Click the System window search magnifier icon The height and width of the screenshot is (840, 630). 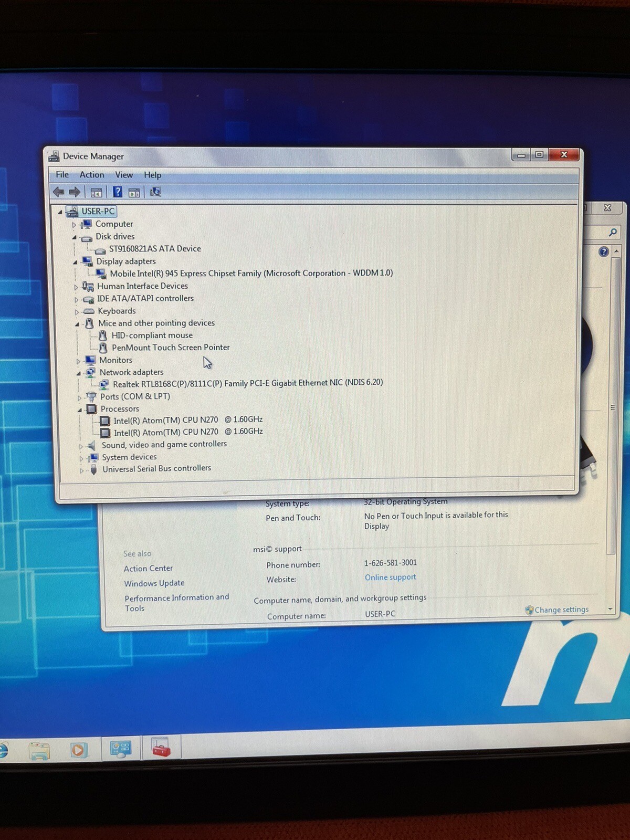[613, 232]
